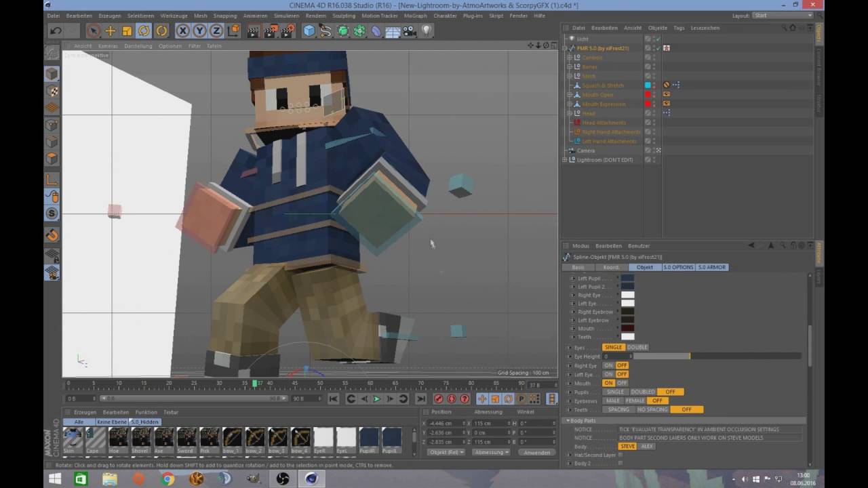Switch to the Koord. tab
Image resolution: width=868 pixels, height=488 pixels.
[x=611, y=267]
